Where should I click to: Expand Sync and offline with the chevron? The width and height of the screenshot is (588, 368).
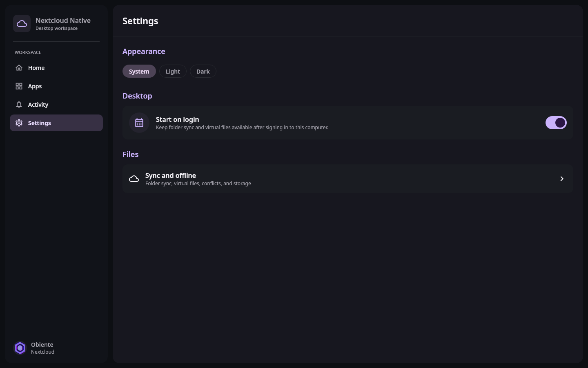(x=562, y=179)
